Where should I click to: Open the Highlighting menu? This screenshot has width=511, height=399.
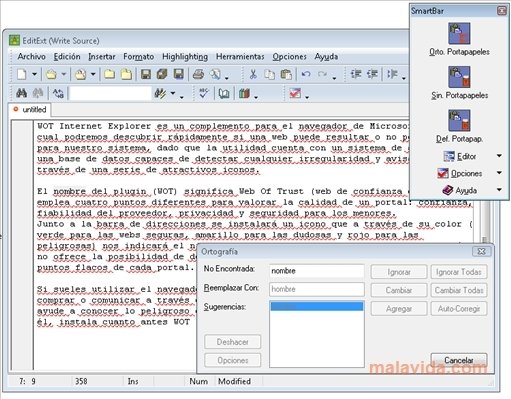pyautogui.click(x=185, y=57)
